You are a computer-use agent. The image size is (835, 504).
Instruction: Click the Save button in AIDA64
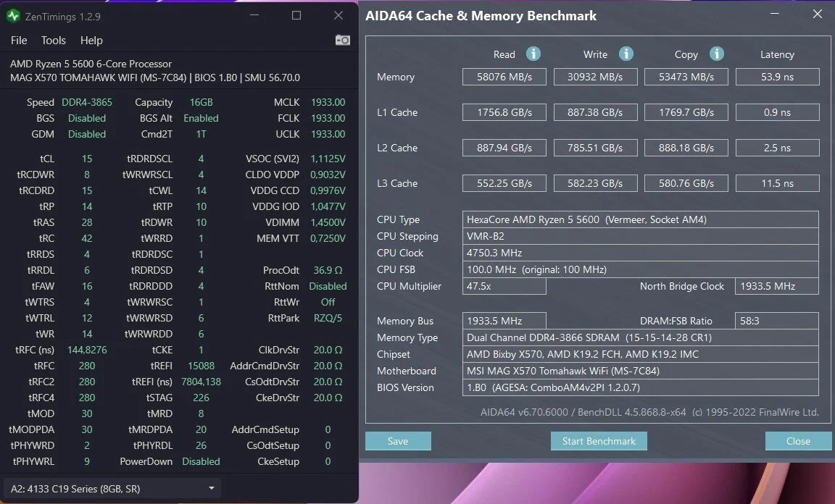[x=398, y=441]
